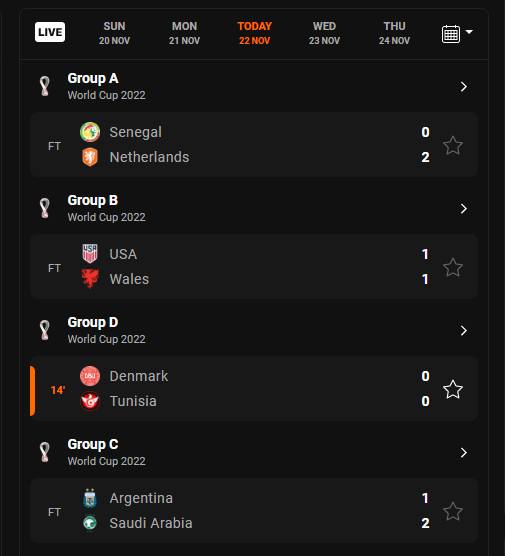Open Group D using its chevron
Viewport: 505px width, 556px height.
464,330
